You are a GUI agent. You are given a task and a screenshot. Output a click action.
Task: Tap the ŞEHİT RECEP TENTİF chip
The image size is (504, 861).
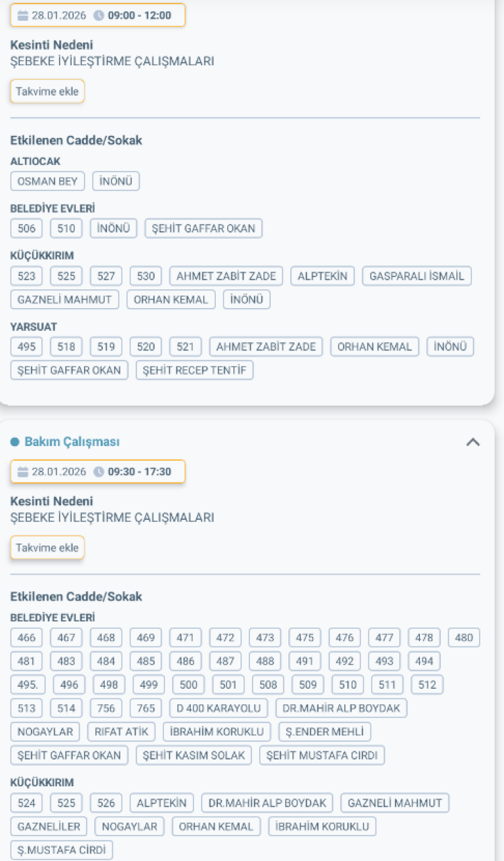coord(194,370)
